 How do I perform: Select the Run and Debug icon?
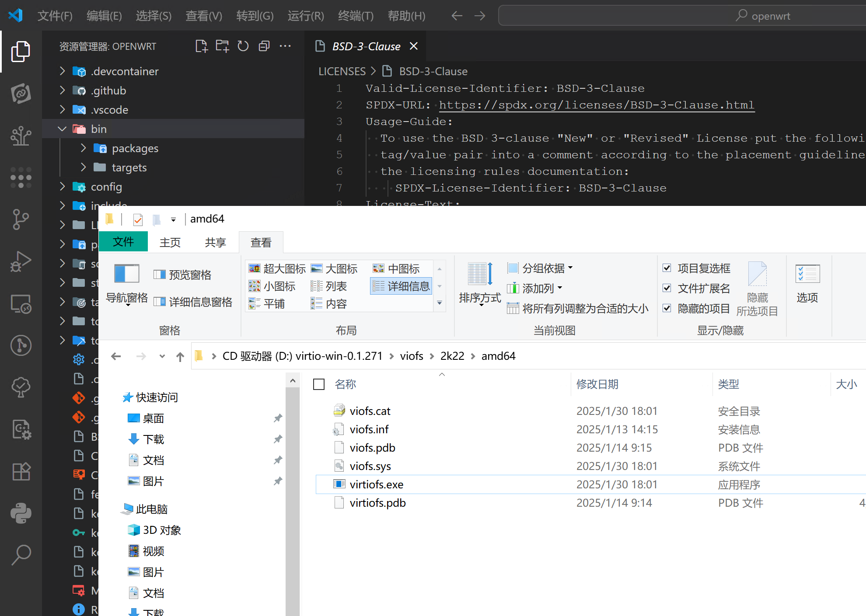point(21,261)
